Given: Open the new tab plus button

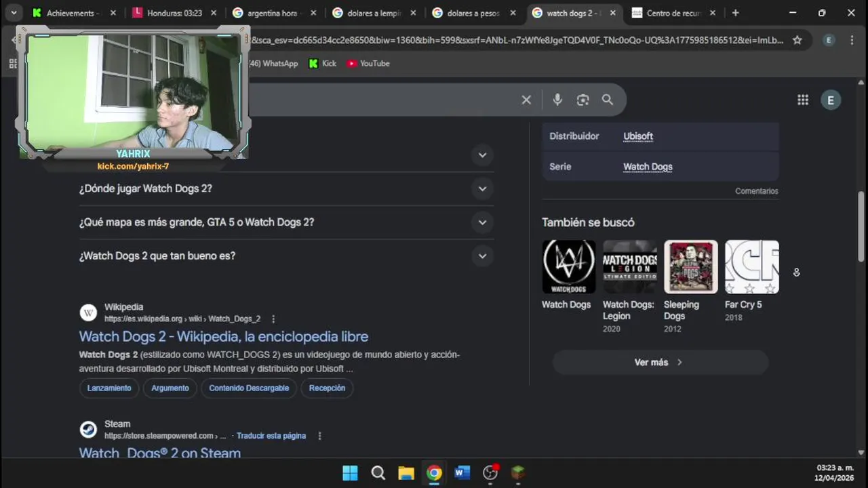Looking at the screenshot, I should coord(735,13).
